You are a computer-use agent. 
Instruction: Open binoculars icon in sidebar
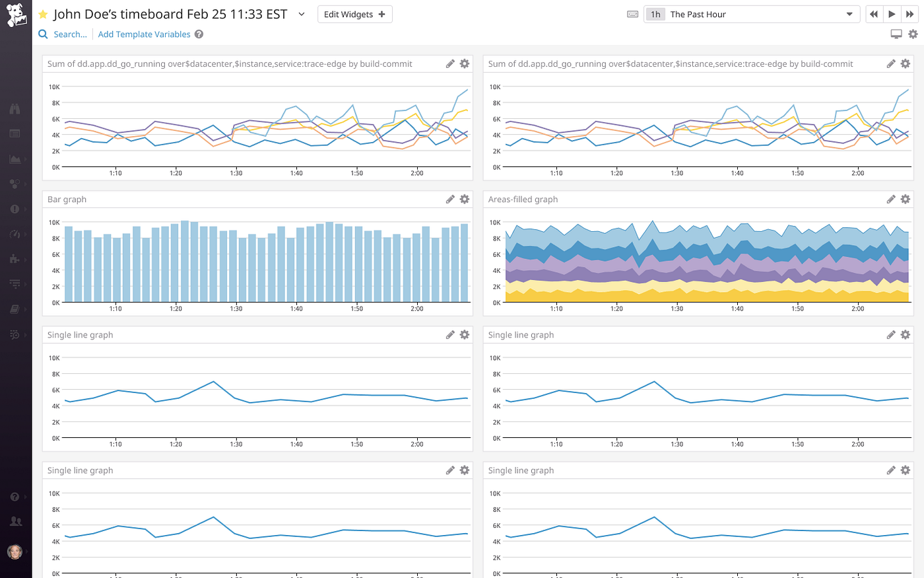point(15,109)
